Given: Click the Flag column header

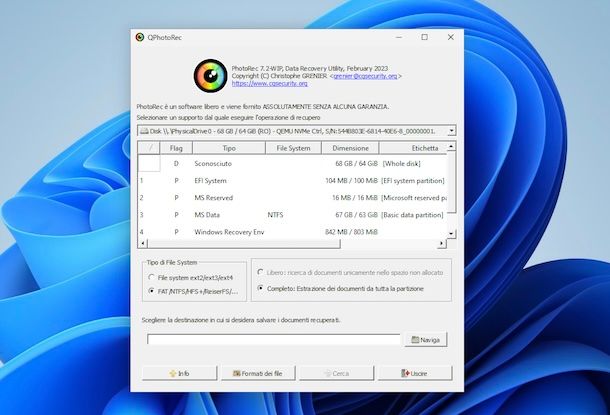Looking at the screenshot, I should click(176, 148).
